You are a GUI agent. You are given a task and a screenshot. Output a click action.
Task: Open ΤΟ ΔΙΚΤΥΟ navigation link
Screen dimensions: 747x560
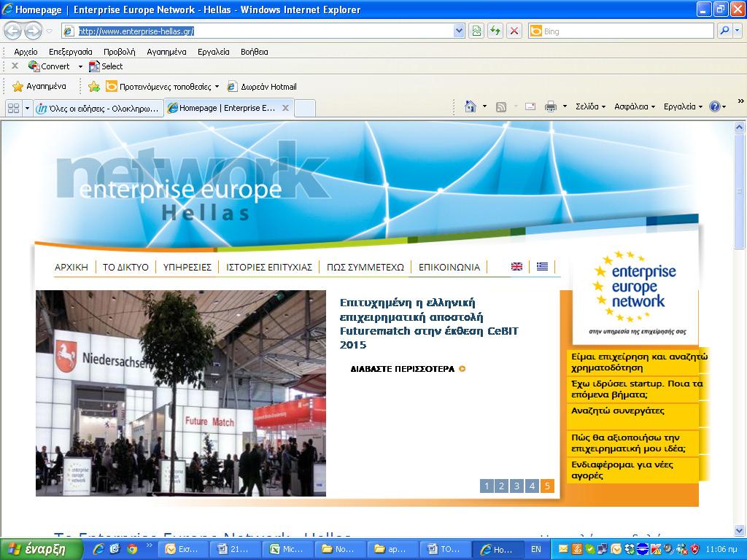click(125, 267)
